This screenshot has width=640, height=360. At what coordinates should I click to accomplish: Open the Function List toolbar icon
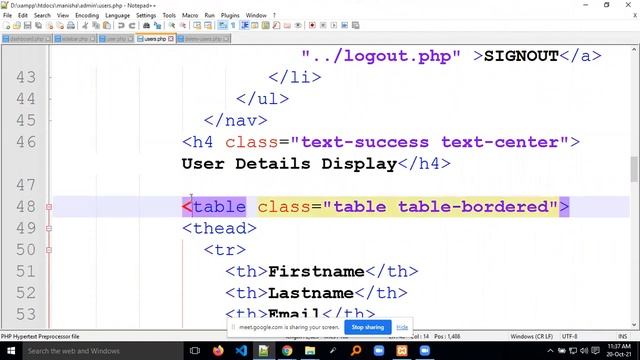(276, 25)
